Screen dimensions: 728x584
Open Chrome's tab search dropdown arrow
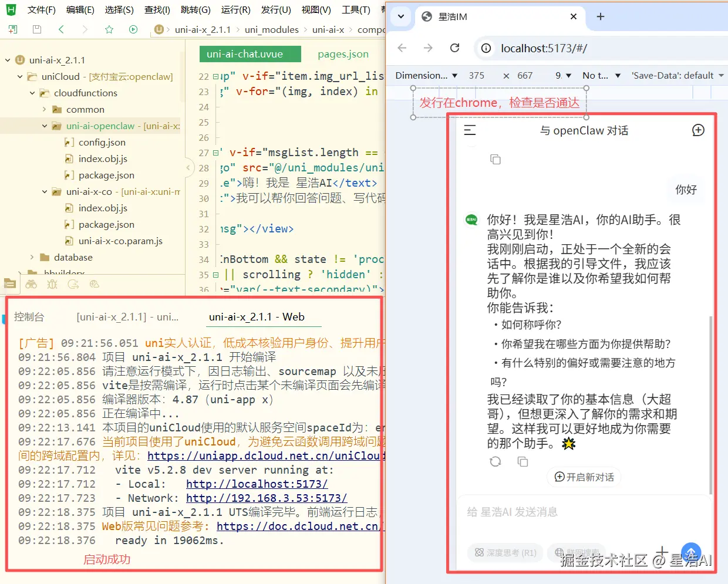click(x=401, y=16)
